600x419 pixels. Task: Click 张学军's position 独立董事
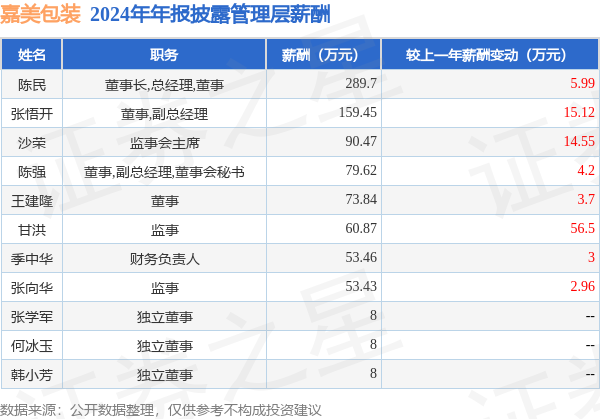pos(164,317)
